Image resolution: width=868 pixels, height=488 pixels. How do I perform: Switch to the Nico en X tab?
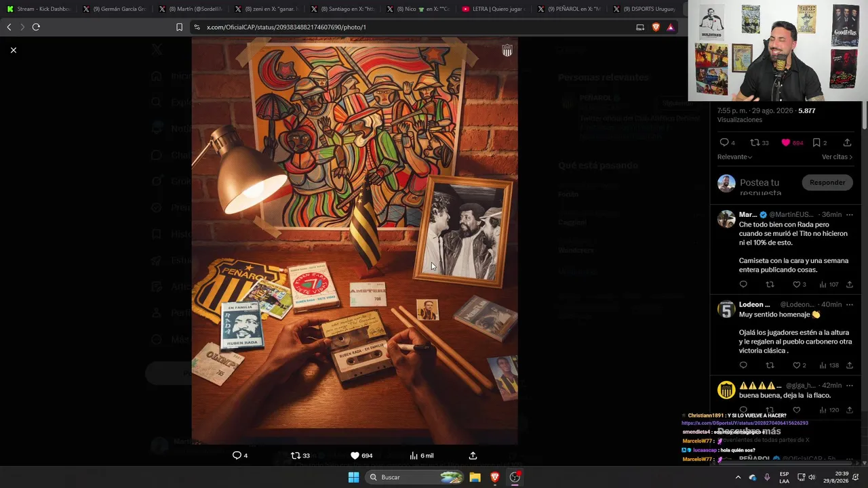419,9
